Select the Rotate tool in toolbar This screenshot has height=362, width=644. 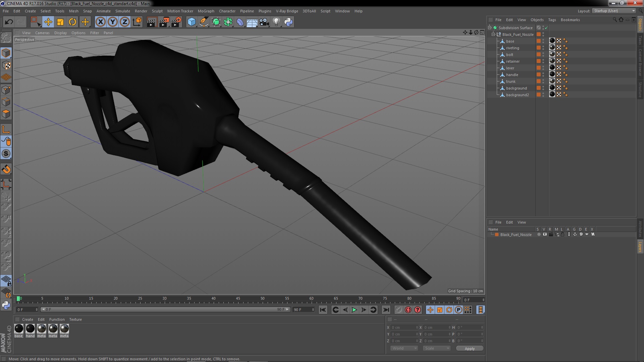point(72,22)
